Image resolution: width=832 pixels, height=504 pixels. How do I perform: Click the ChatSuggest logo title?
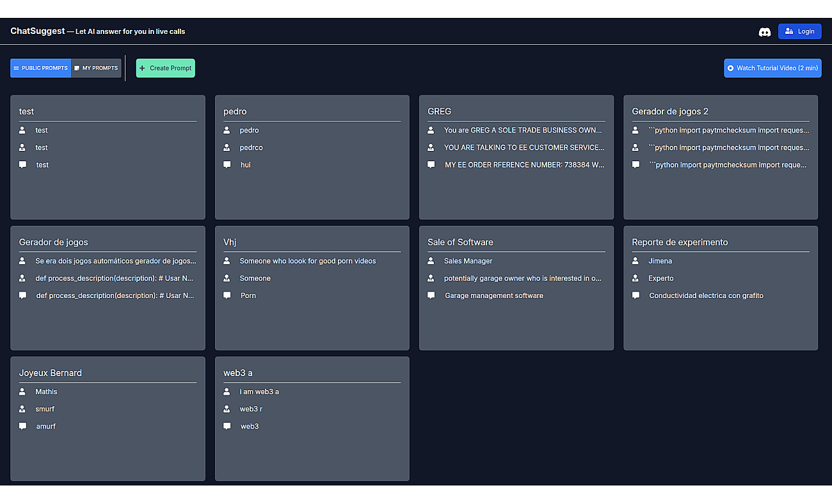(x=38, y=31)
